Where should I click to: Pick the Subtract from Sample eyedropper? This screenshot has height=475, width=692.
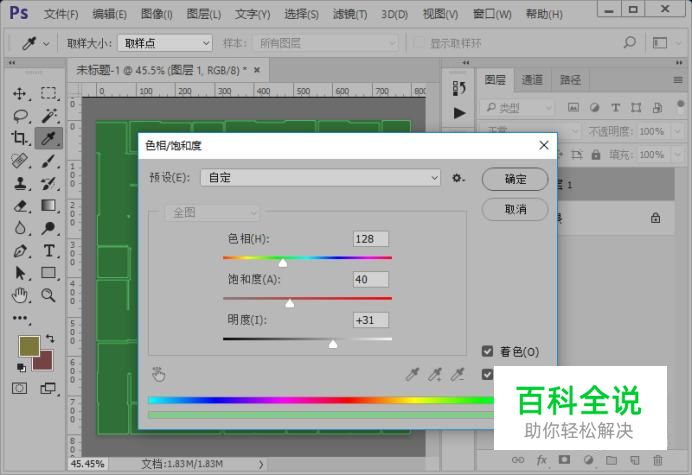pos(457,375)
